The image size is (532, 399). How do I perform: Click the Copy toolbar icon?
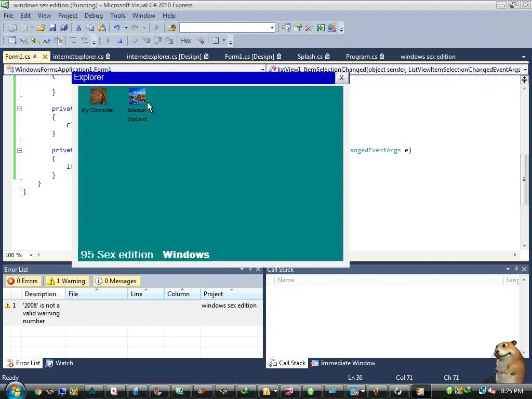[90, 28]
